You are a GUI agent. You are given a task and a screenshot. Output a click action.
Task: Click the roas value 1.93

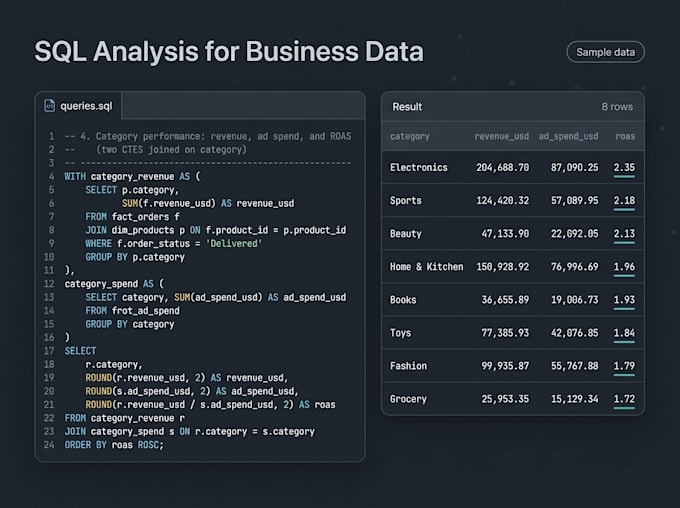coord(624,300)
